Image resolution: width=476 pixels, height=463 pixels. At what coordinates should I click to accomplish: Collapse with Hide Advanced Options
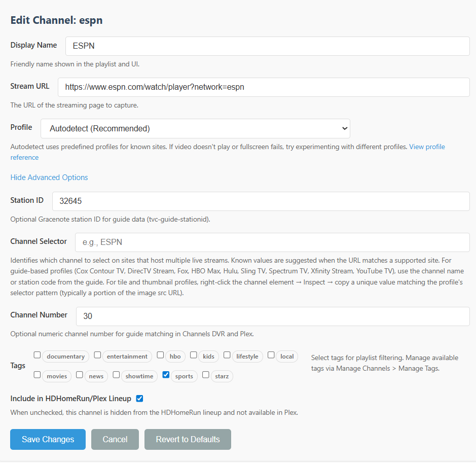pos(49,177)
